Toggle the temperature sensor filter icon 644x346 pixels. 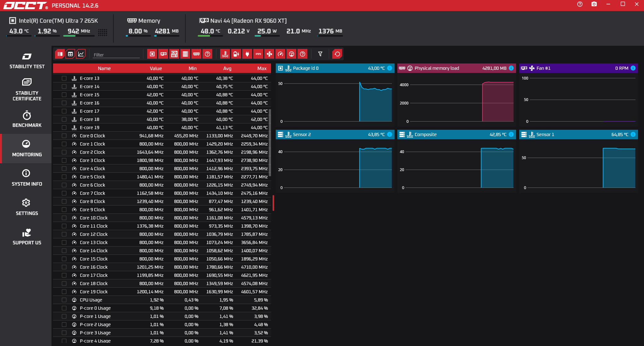point(225,54)
